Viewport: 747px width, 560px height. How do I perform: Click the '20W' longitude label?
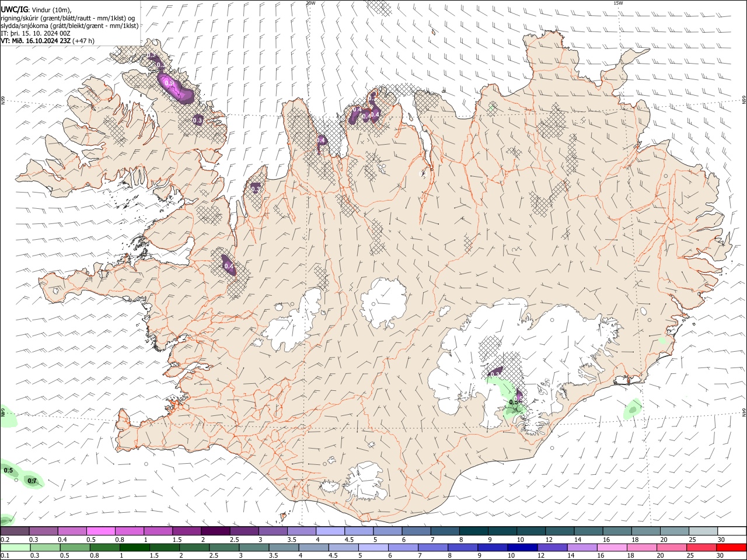pos(310,3)
